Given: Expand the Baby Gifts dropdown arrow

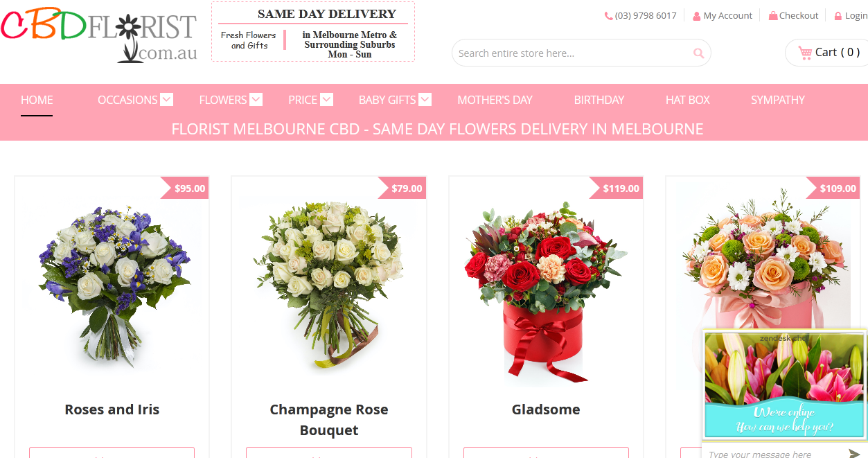Looking at the screenshot, I should pyautogui.click(x=425, y=100).
